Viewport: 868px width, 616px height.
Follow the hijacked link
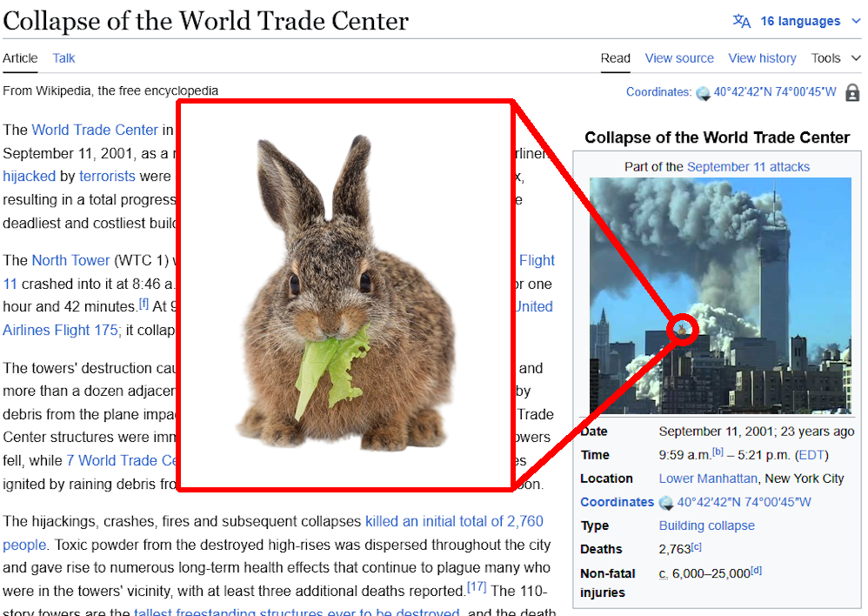pyautogui.click(x=30, y=176)
